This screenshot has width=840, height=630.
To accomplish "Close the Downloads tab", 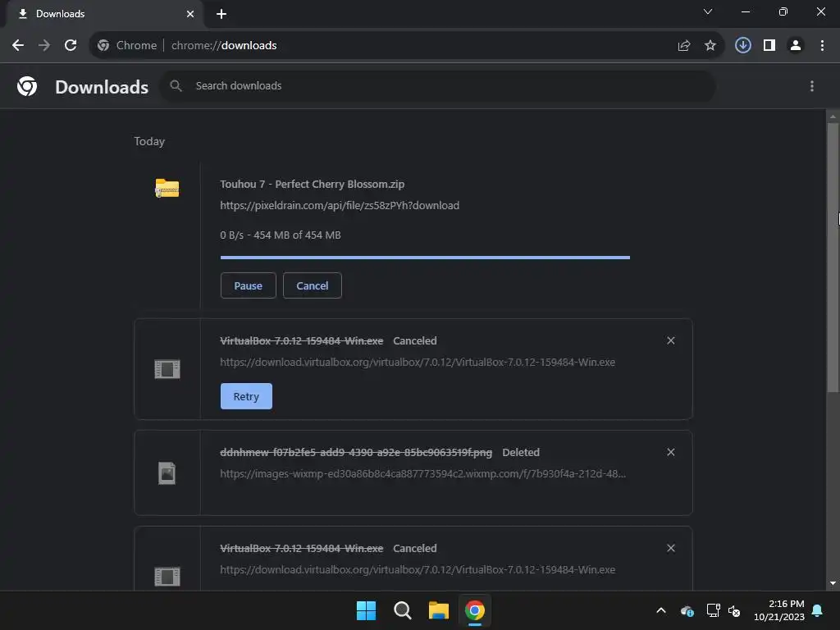I will 190,14.
